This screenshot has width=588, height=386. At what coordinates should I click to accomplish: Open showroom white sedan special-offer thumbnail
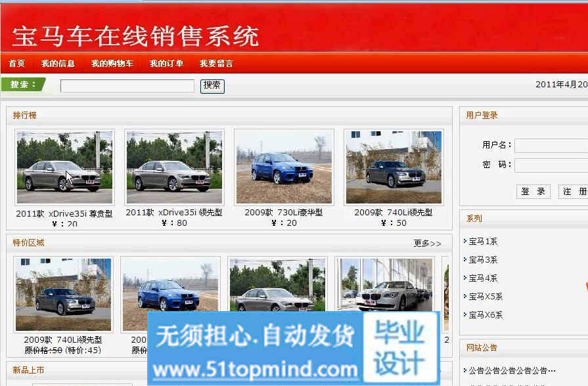click(x=385, y=284)
